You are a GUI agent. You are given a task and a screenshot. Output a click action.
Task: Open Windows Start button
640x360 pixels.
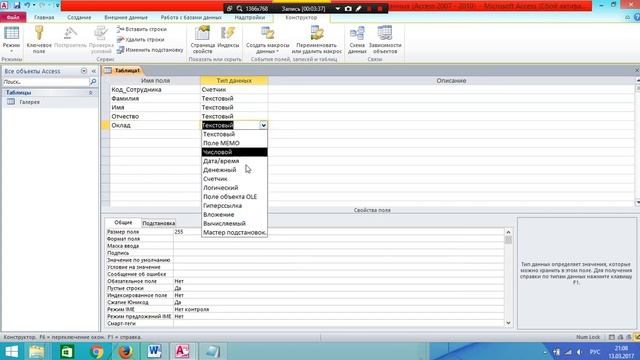click(x=11, y=351)
